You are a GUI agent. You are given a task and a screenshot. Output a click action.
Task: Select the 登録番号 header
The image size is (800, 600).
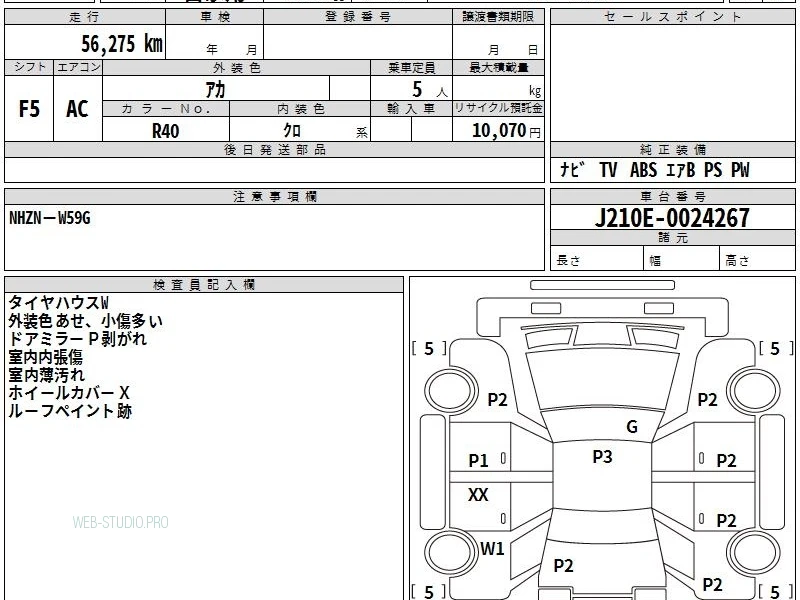pyautogui.click(x=358, y=16)
